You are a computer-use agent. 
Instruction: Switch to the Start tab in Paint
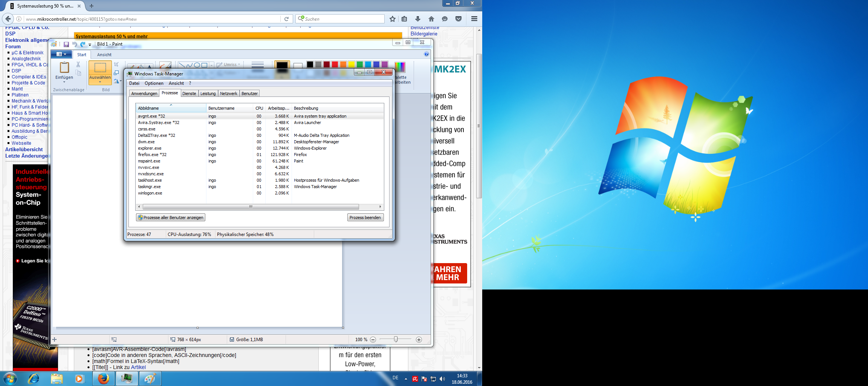[x=82, y=55]
